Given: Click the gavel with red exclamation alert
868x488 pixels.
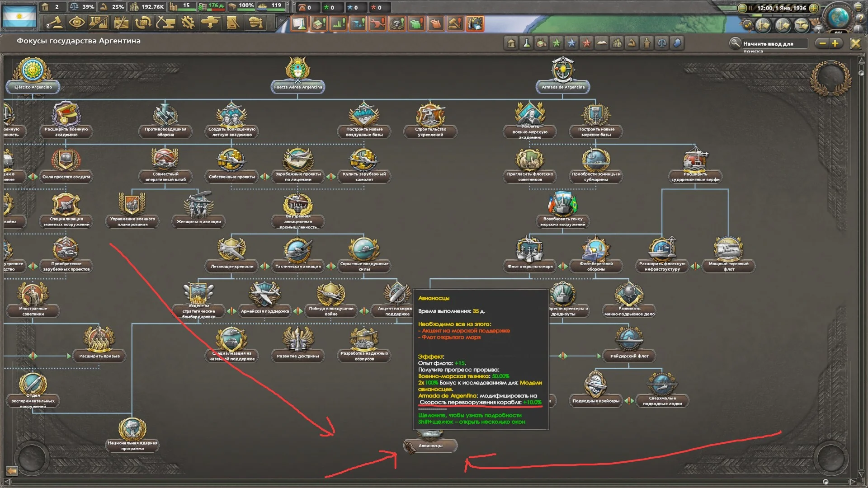Looking at the screenshot, I should [455, 23].
